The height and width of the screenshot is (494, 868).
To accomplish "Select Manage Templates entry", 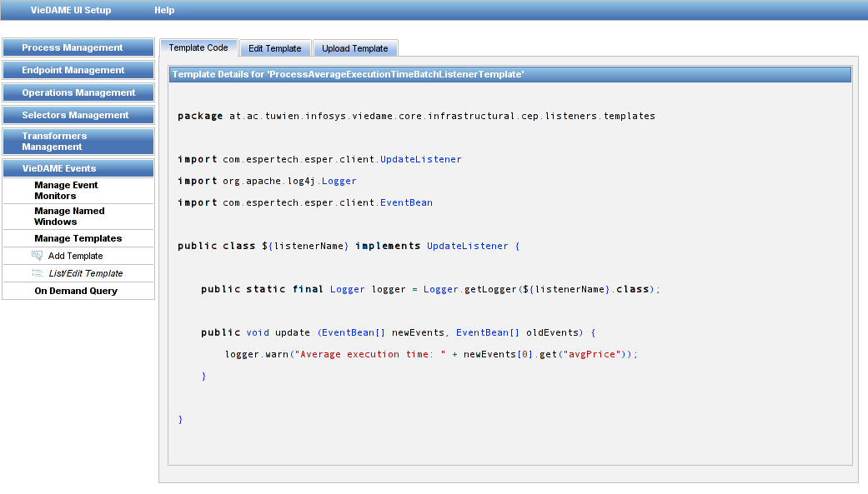I will [x=78, y=238].
